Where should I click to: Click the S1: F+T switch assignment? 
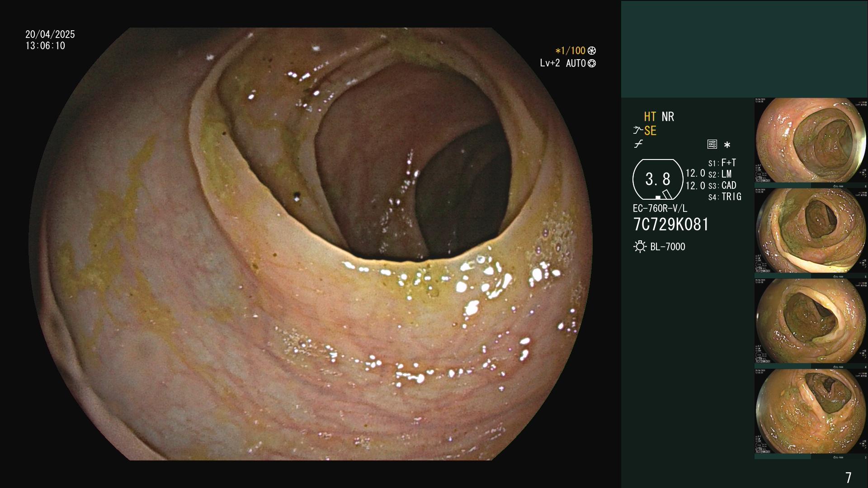(722, 163)
